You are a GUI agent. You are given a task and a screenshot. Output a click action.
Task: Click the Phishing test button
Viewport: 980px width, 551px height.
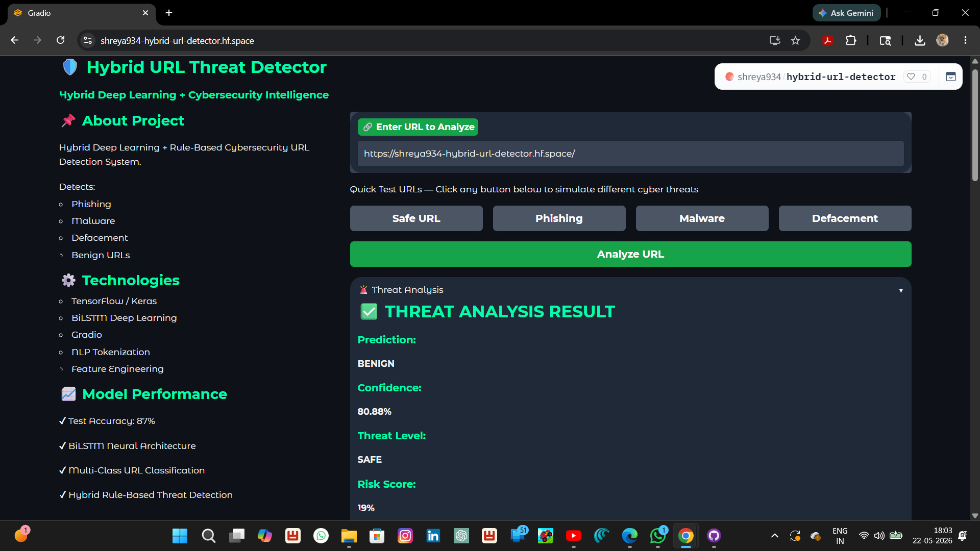(559, 218)
